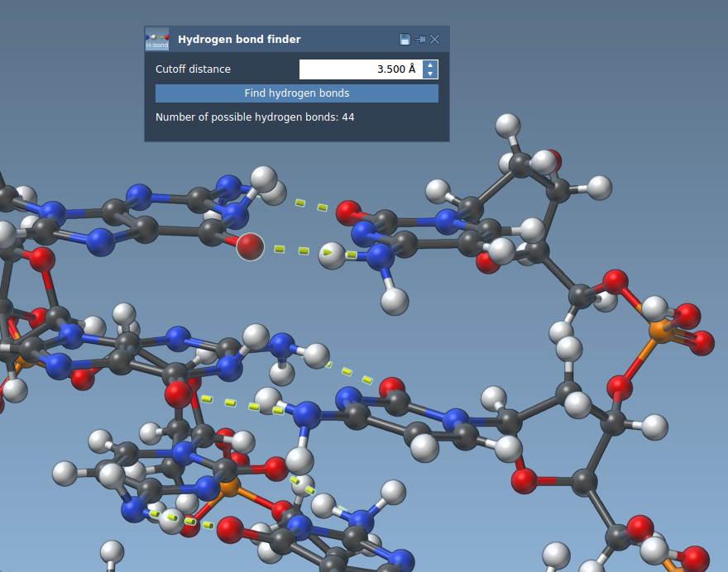
Task: Select the hydrogen hanging below the upper amine nitrogen
Action: tap(395, 301)
